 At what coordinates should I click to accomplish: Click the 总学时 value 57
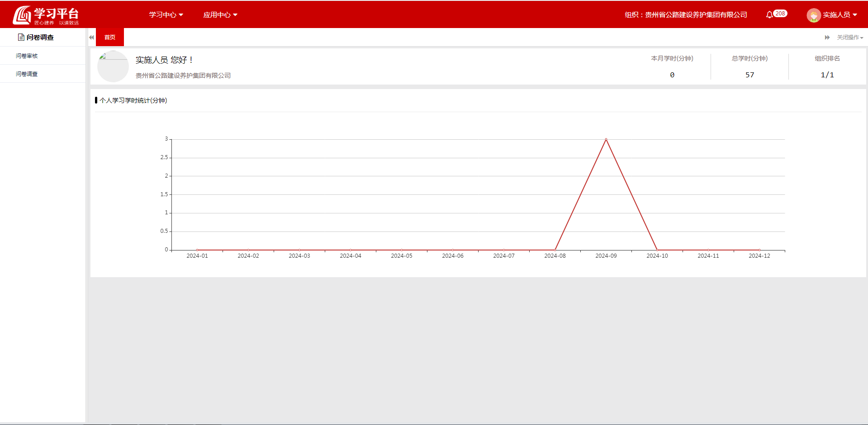point(749,75)
